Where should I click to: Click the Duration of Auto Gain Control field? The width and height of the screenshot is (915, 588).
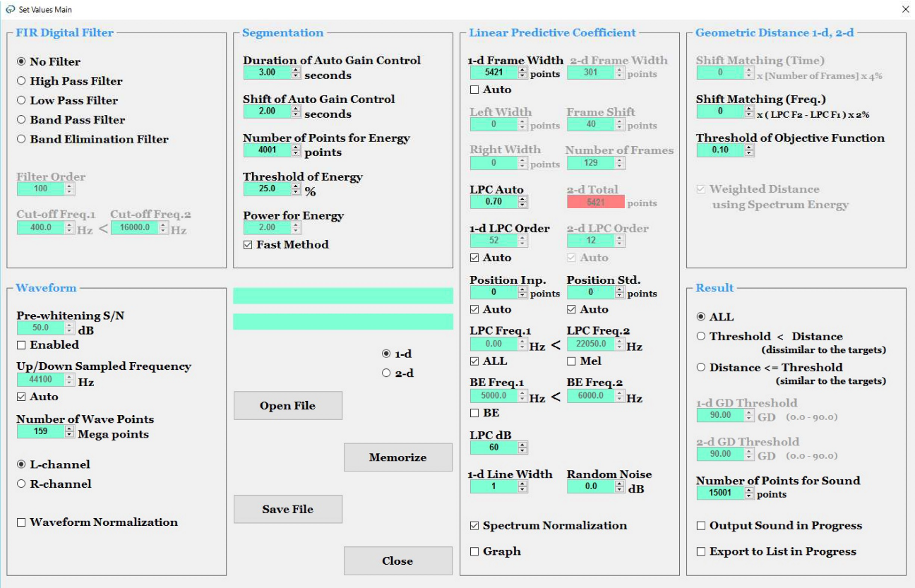266,73
